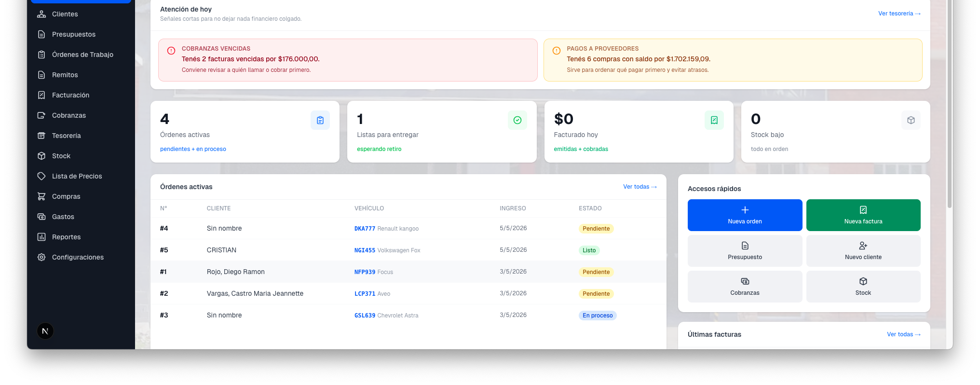Click the esperando retiro text
980x385 pixels.
click(379, 149)
